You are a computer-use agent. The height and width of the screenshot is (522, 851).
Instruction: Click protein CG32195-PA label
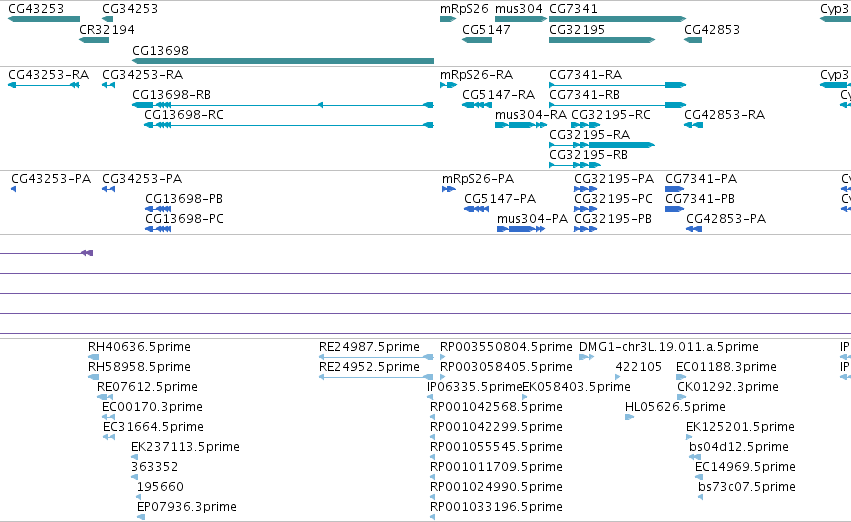pos(614,179)
